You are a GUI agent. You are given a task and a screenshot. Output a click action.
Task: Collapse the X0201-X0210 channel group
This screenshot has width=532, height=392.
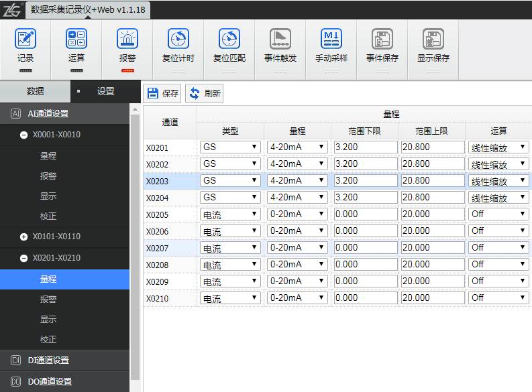(24, 258)
